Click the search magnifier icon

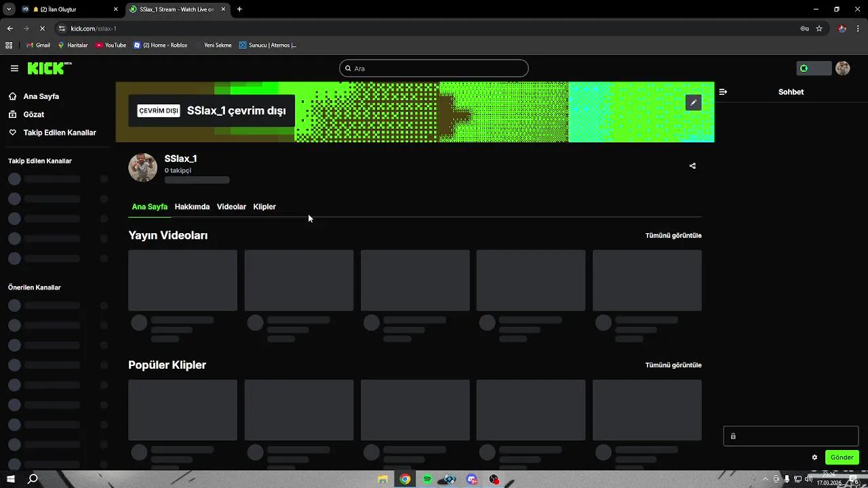(x=348, y=68)
